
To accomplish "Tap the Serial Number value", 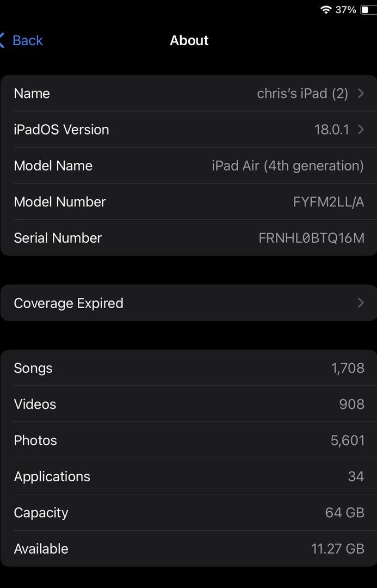I will point(311,238).
